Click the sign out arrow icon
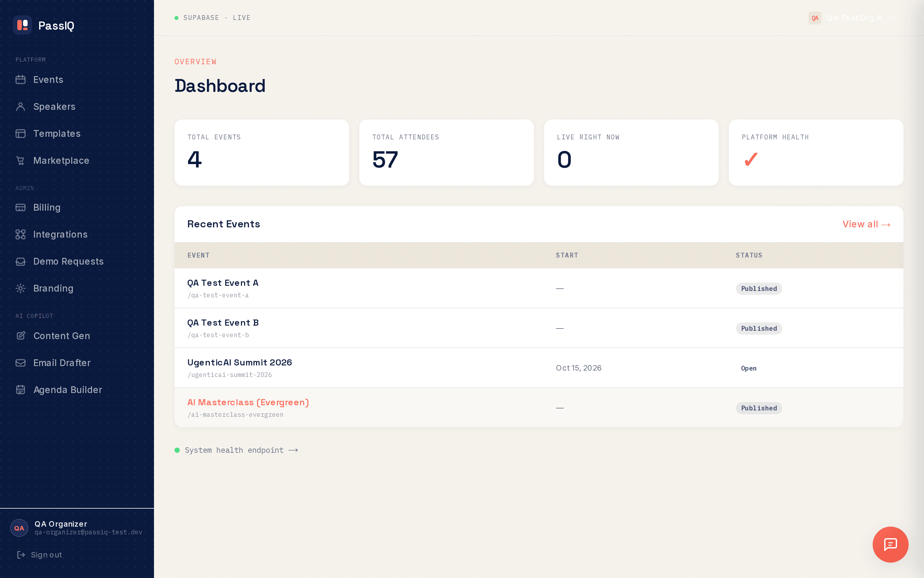Screen dimensions: 924x578 (x=21, y=555)
